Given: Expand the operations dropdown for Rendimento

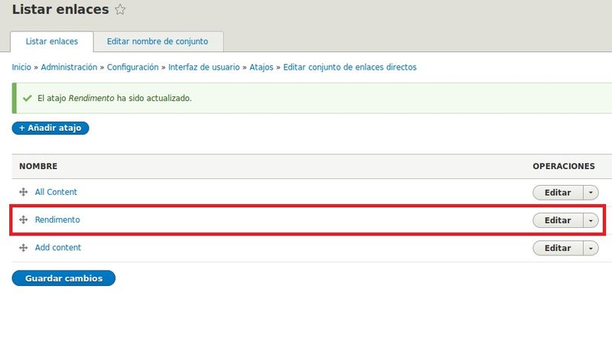Looking at the screenshot, I should [x=591, y=220].
